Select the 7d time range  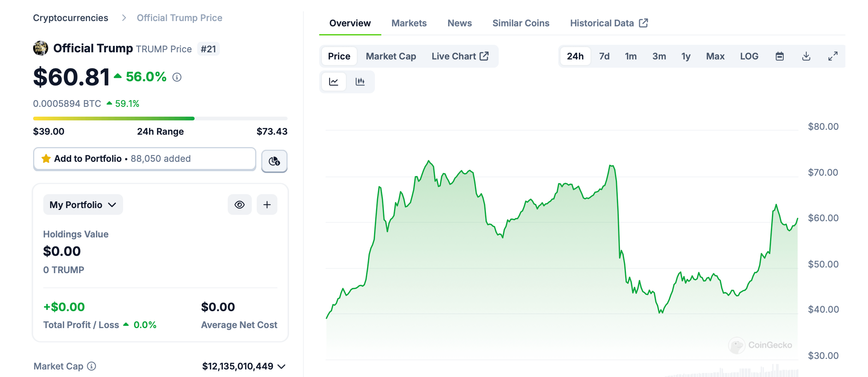(604, 56)
